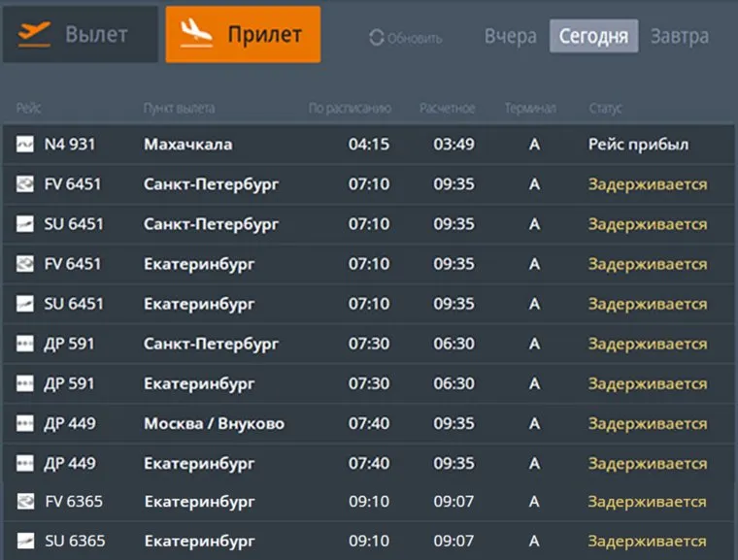
Task: Click the circular refresh icon beside Обновить
Action: [x=377, y=38]
